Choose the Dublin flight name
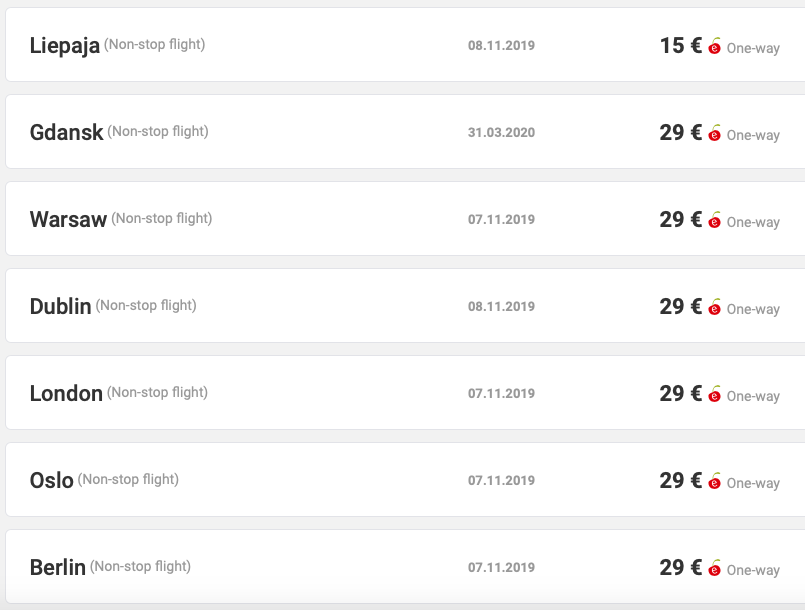This screenshot has height=610, width=805. coord(61,307)
